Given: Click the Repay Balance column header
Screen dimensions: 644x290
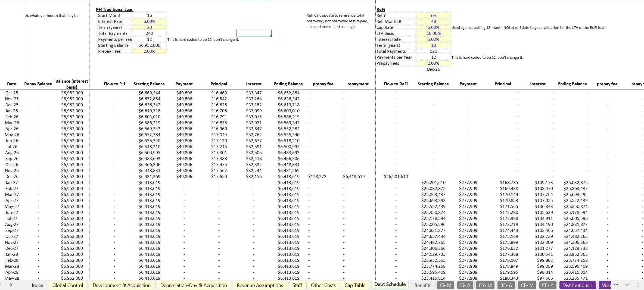Looking at the screenshot, I should point(38,84).
